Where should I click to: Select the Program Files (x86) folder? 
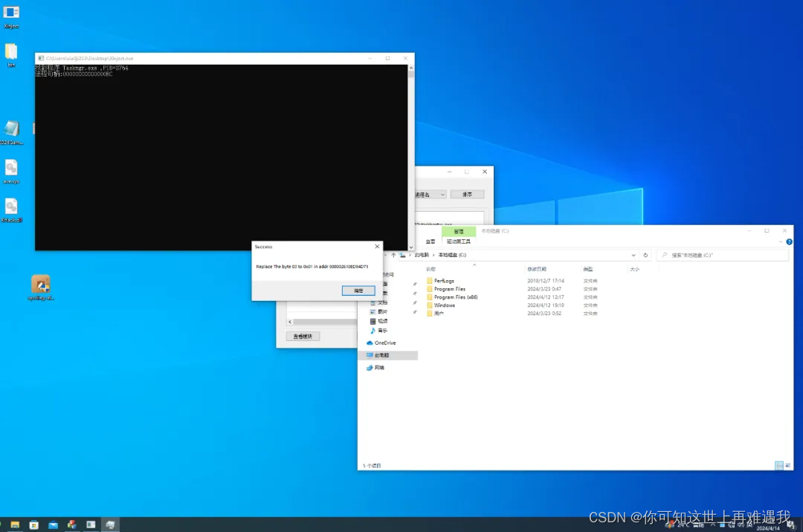point(452,297)
